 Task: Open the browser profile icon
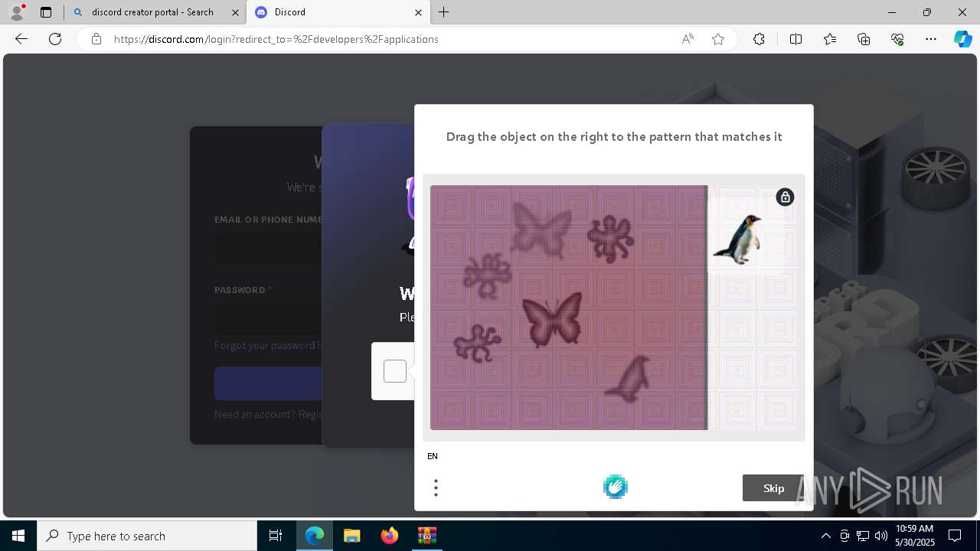tap(16, 12)
